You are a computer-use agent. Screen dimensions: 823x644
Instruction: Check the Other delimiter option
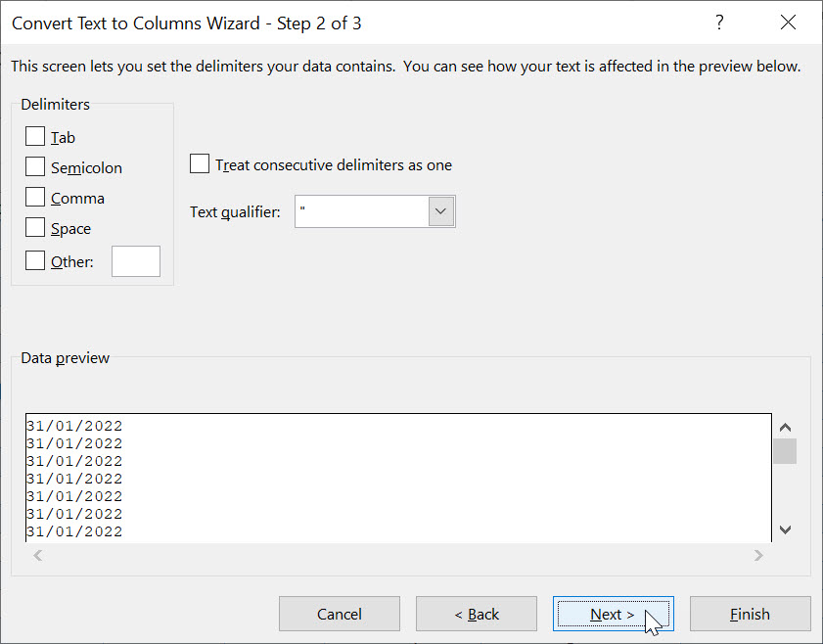point(35,260)
